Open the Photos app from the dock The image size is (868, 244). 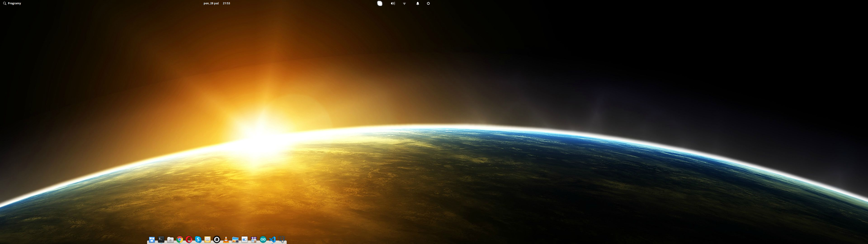pos(235,239)
